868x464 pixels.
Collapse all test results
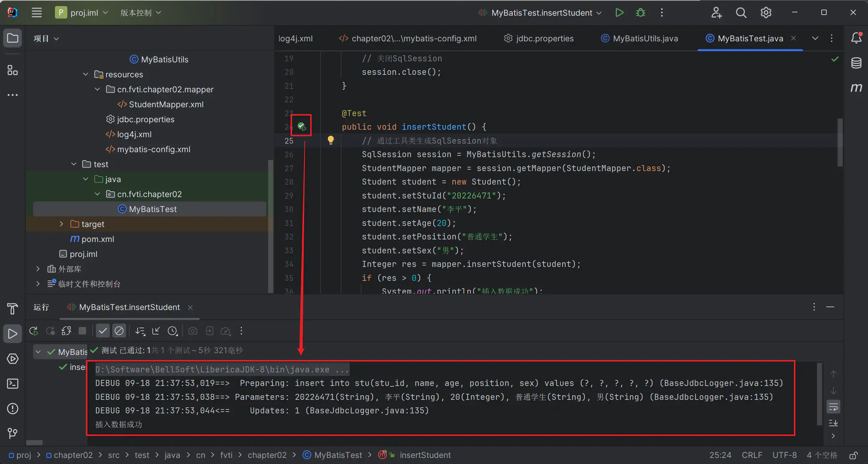point(156,331)
